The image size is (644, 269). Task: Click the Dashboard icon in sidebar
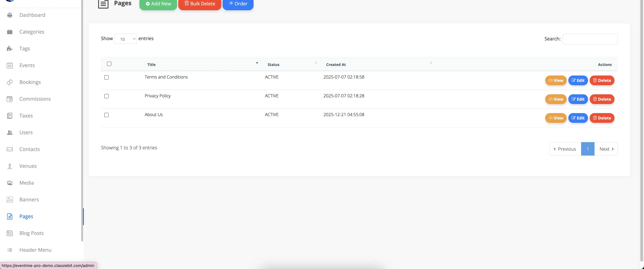coord(10,15)
